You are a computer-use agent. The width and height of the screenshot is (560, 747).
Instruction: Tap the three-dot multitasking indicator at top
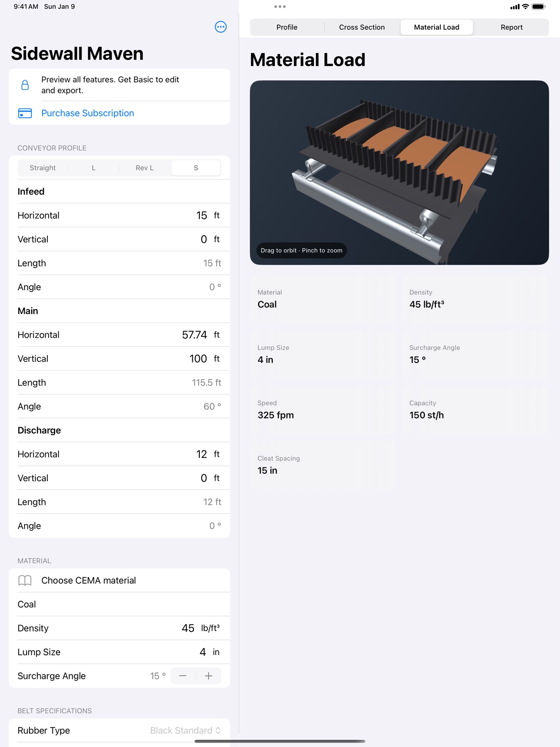click(x=280, y=7)
